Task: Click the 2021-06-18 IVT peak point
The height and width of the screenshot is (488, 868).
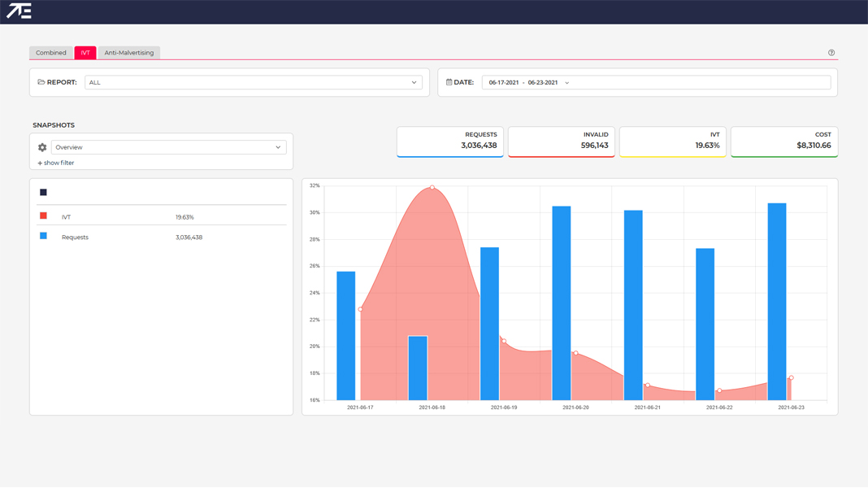Action: point(432,187)
